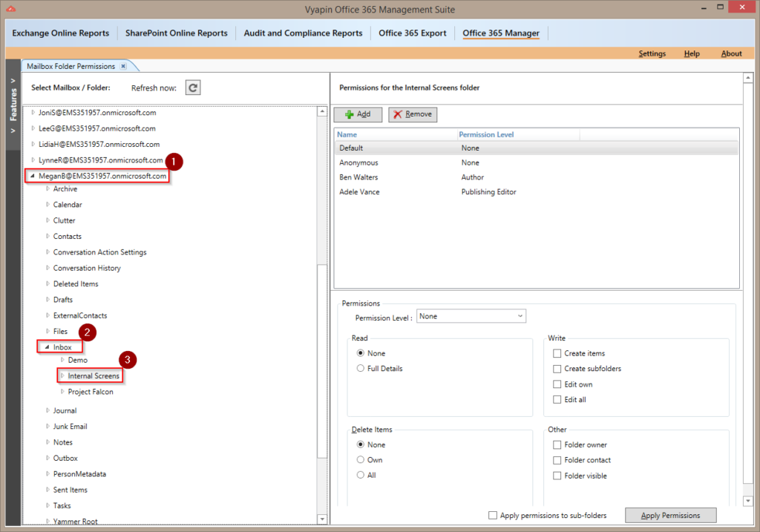Expand the Features side panel
This screenshot has height=532, width=760.
pyautogui.click(x=13, y=105)
